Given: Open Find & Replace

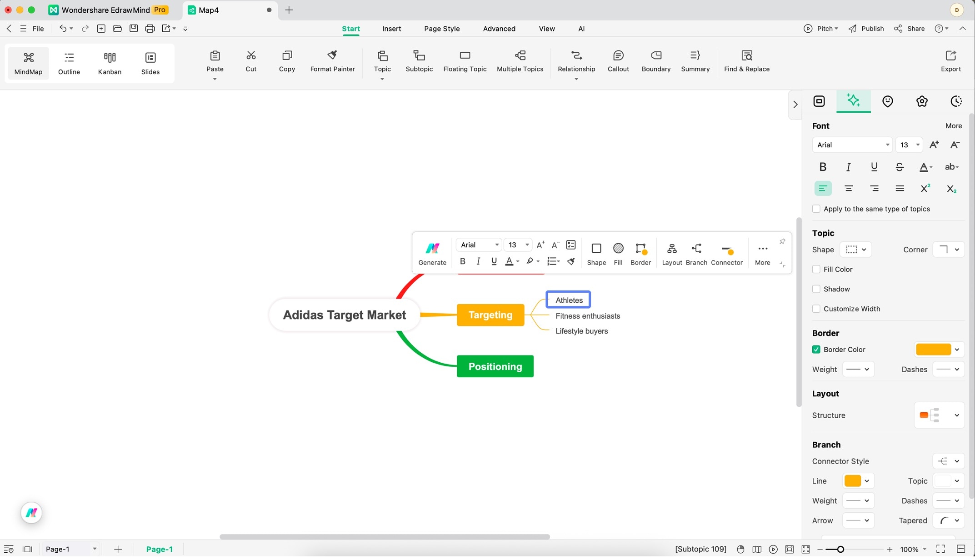Looking at the screenshot, I should (746, 61).
